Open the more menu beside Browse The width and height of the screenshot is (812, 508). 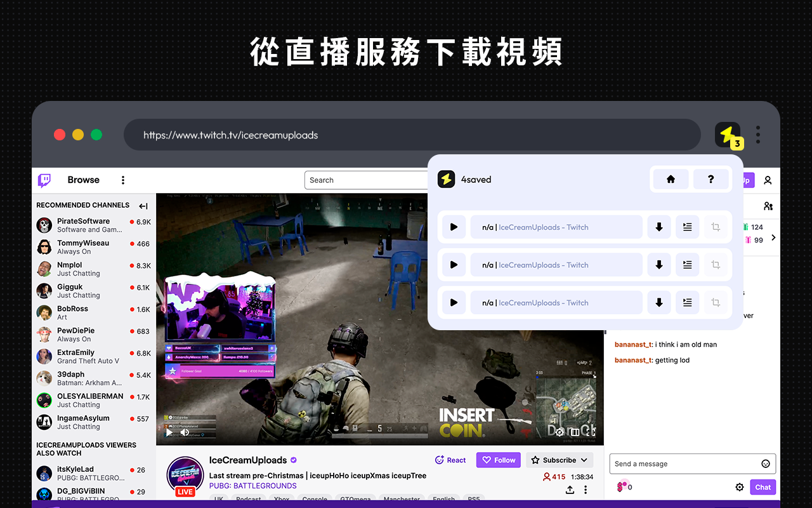click(x=123, y=180)
